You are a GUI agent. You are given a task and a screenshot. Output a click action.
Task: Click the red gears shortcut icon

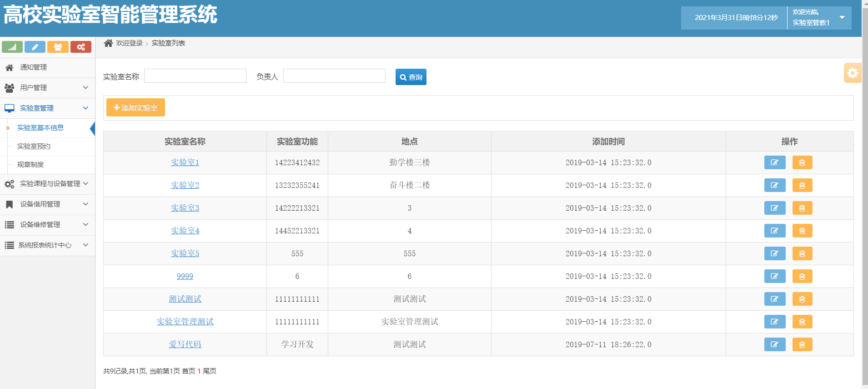(x=81, y=47)
